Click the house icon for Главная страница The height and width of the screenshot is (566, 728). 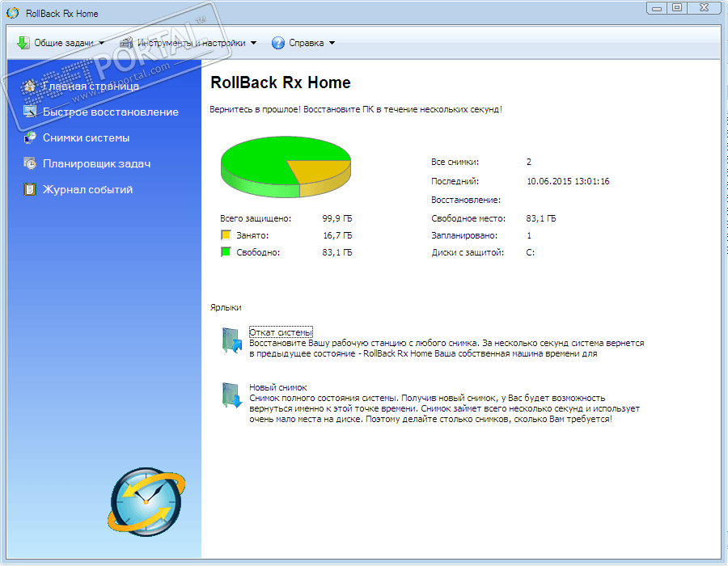[x=30, y=86]
